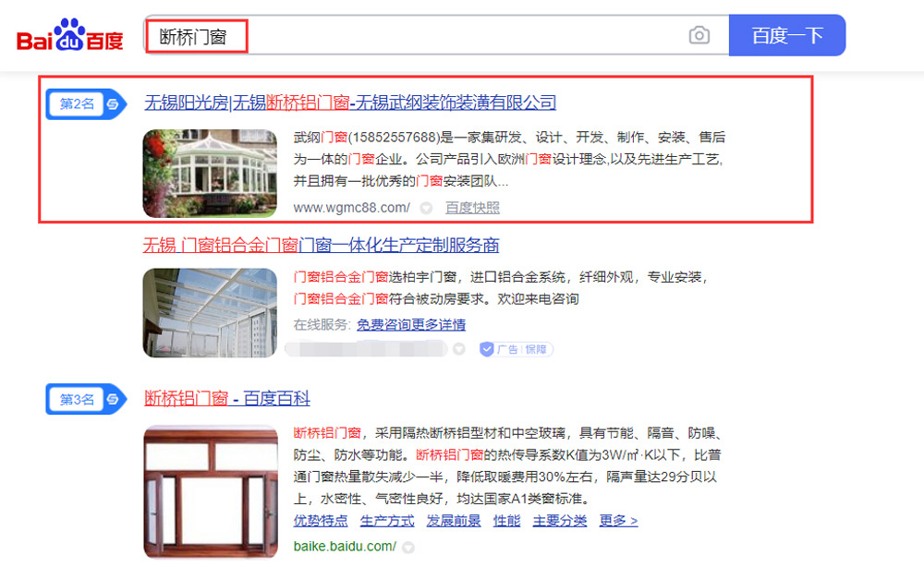Click the search box containing 断桥门窗
This screenshot has width=924, height=567.
(x=416, y=36)
